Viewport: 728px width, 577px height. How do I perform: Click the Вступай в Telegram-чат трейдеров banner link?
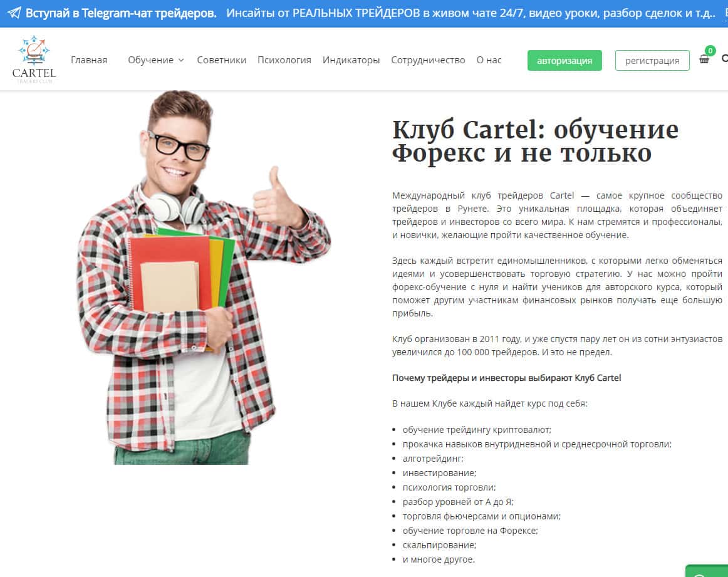tap(121, 13)
